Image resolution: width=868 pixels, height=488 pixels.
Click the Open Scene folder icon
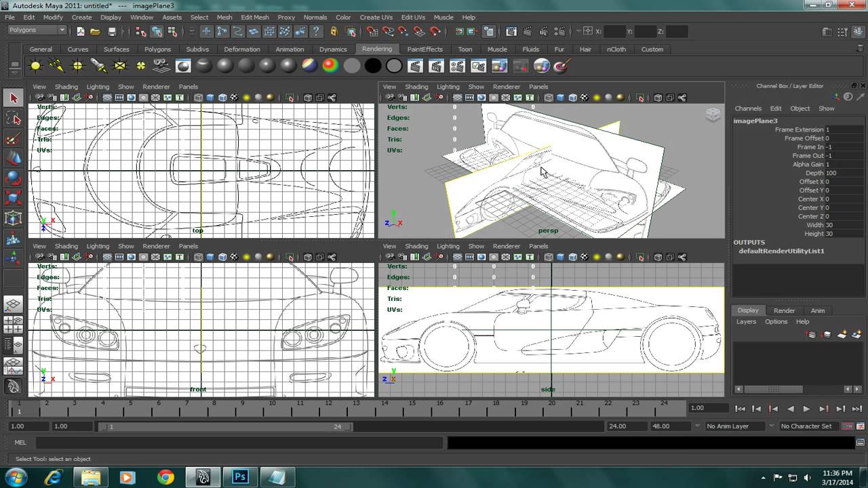coord(96,31)
